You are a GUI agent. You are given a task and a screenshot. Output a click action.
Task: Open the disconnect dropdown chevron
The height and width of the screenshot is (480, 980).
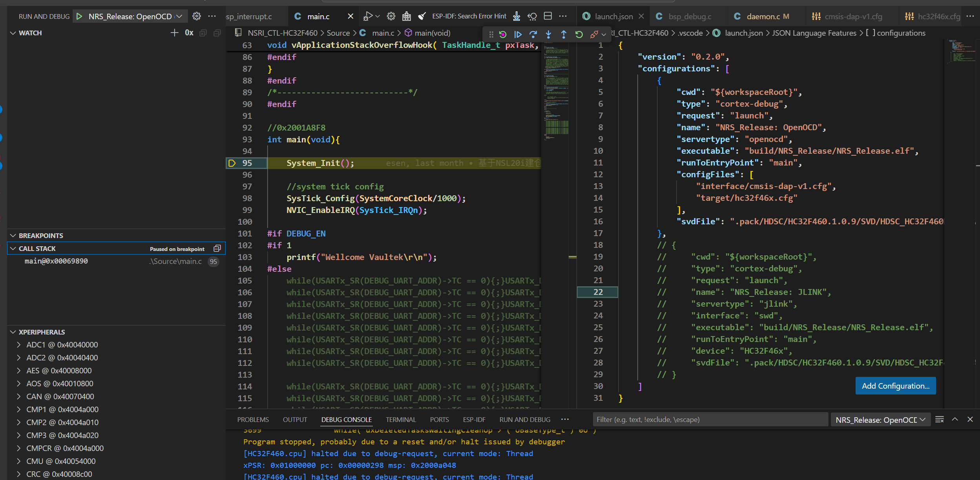point(604,35)
